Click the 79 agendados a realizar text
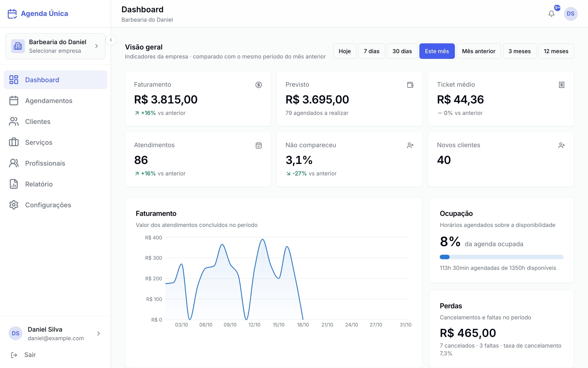Image resolution: width=588 pixels, height=368 pixels. 317,113
